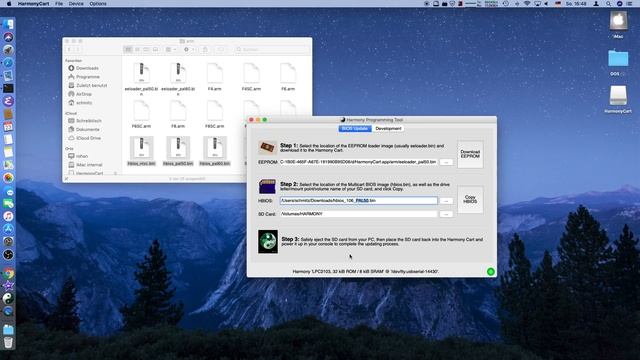640x360 pixels.
Task: Select the F8.arm file
Action: [178, 115]
